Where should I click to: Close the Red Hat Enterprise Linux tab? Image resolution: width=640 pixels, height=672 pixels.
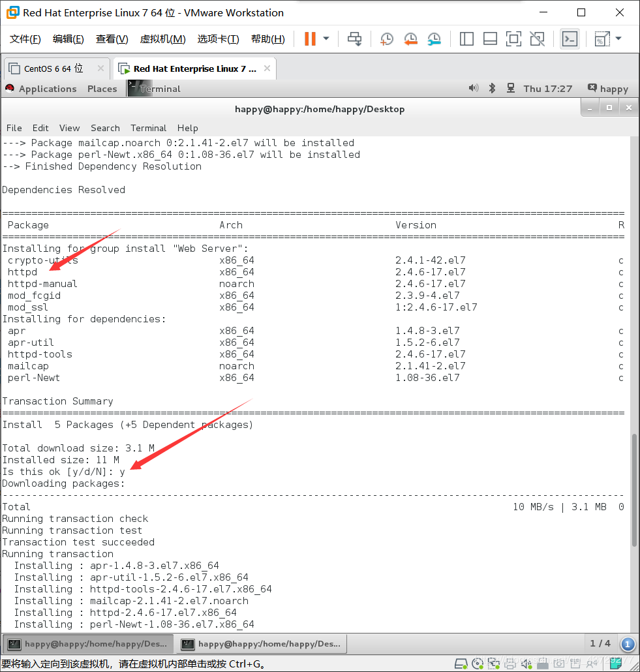(267, 68)
